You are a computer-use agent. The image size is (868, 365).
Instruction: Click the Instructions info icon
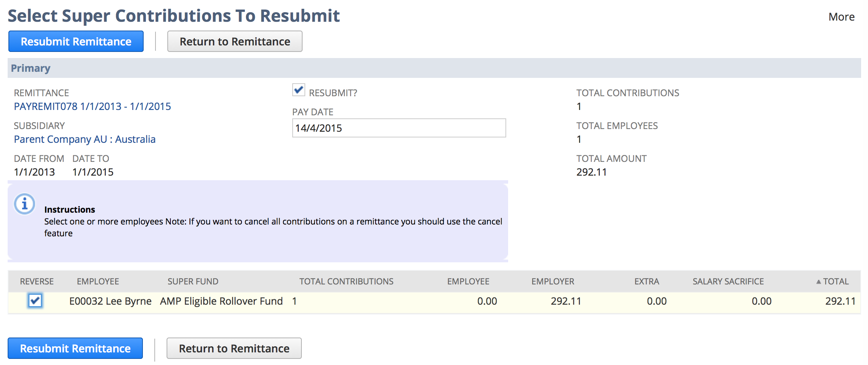click(24, 203)
